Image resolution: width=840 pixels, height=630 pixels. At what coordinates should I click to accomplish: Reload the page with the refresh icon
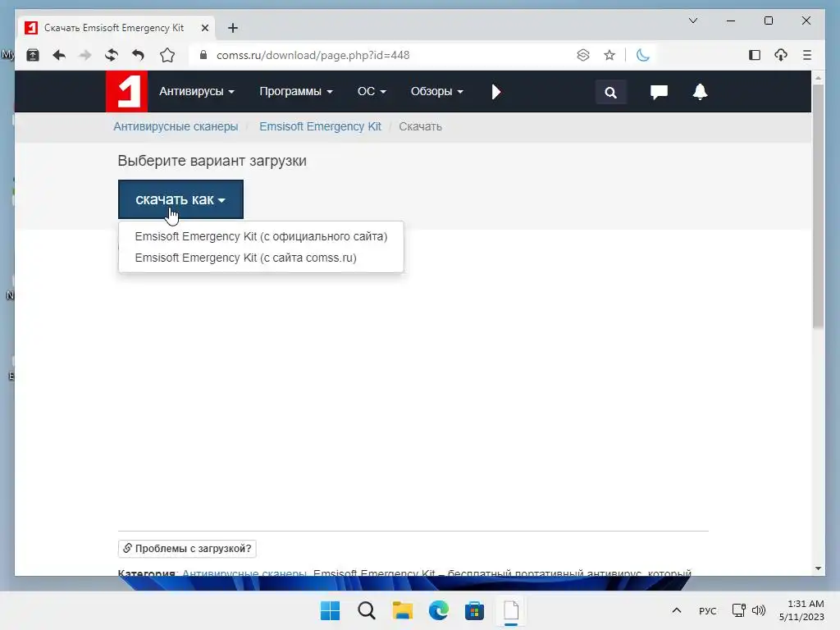pyautogui.click(x=112, y=55)
